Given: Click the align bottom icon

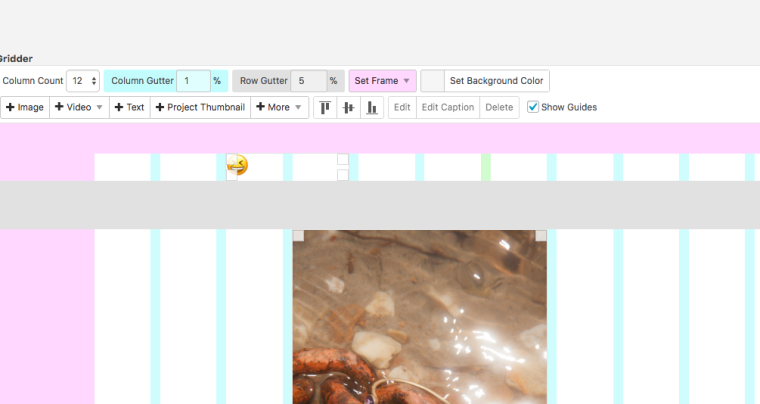Looking at the screenshot, I should [x=372, y=107].
